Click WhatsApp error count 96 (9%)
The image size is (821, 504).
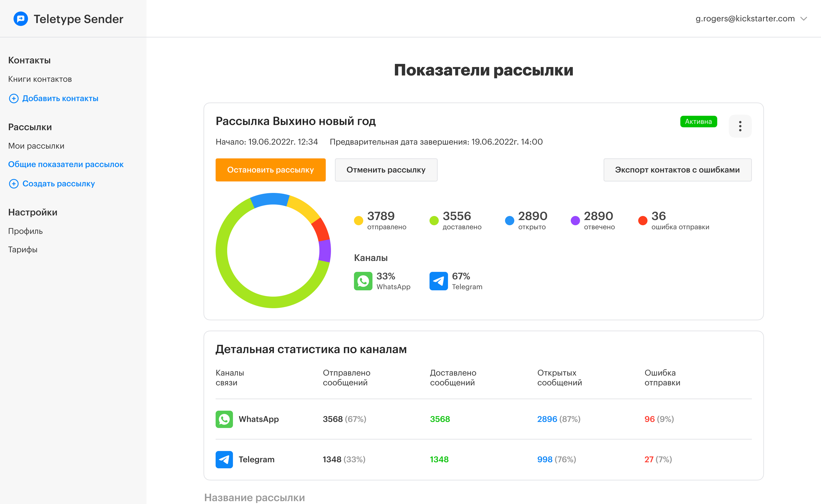659,419
